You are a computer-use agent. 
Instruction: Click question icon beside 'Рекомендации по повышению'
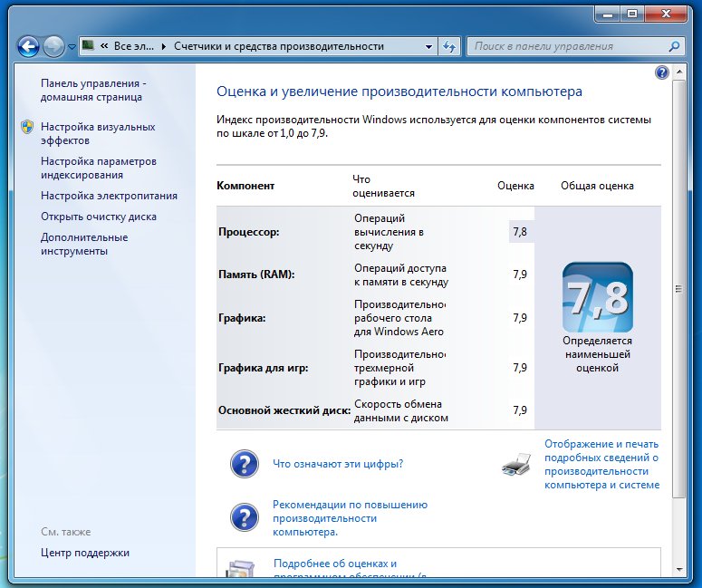pos(245,517)
